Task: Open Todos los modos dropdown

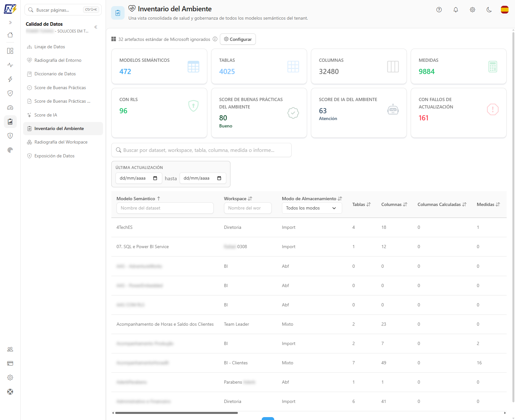Action: click(x=312, y=208)
